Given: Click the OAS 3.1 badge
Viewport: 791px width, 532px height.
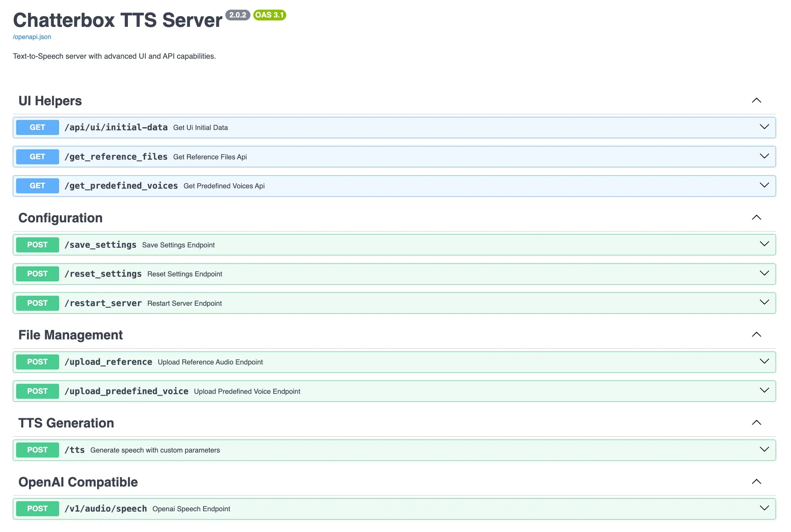Looking at the screenshot, I should [x=269, y=15].
